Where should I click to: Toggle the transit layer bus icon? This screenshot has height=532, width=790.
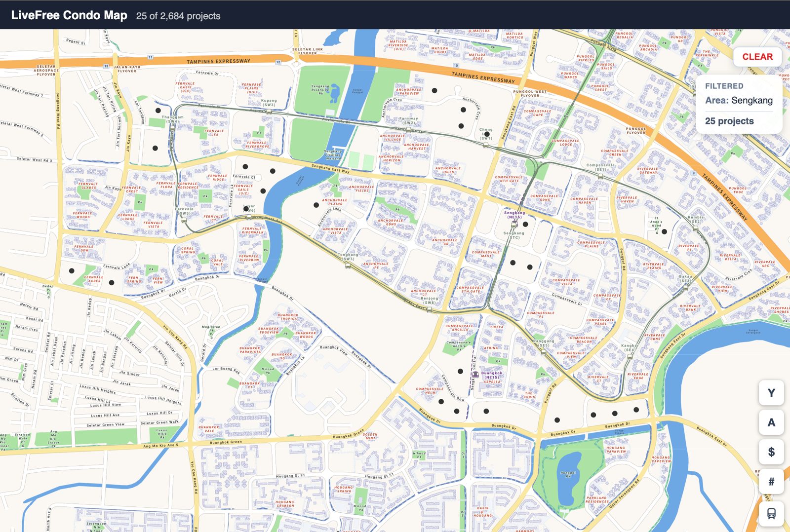(771, 513)
